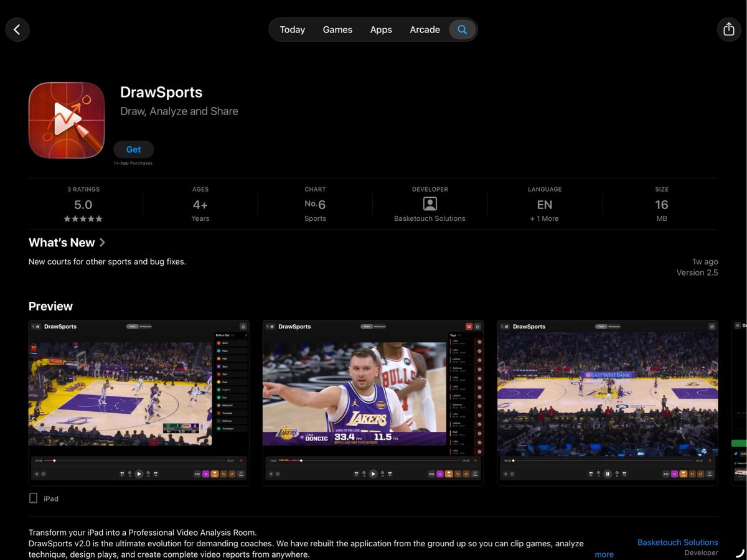The width and height of the screenshot is (747, 560).
Task: Open Version 2.5 release info
Action: click(x=697, y=273)
